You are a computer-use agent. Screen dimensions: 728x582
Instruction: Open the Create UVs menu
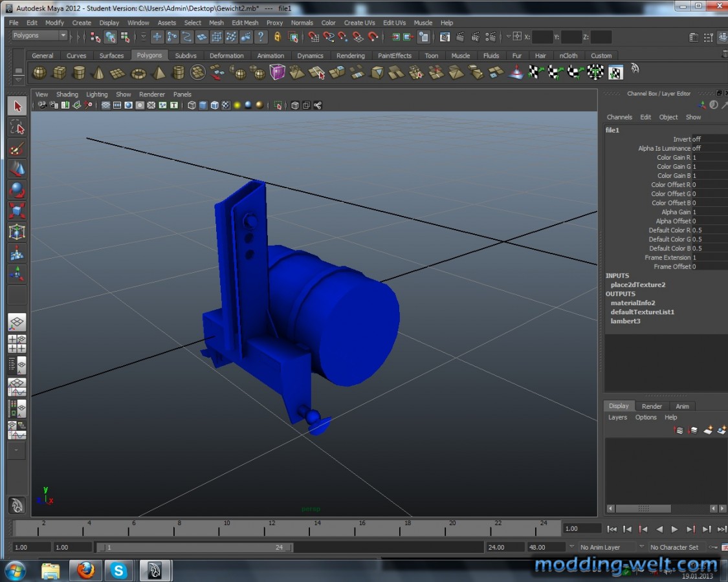[x=359, y=22]
